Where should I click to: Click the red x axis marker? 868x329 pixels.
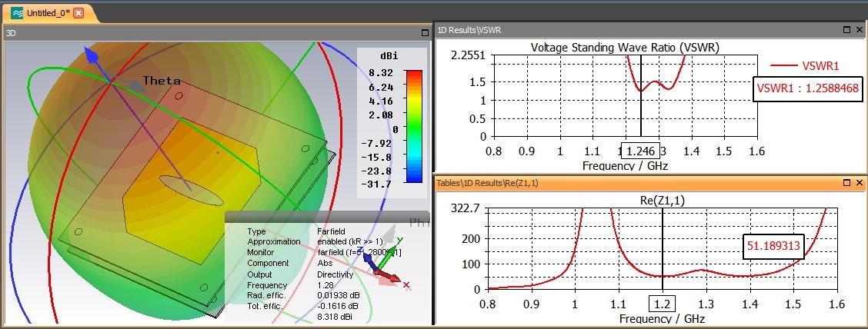click(406, 284)
